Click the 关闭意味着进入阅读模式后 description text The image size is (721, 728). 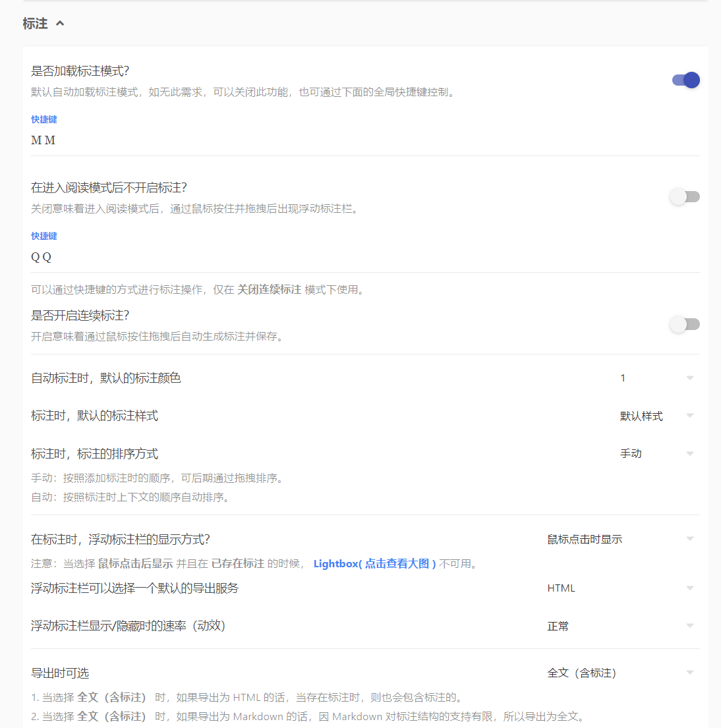pyautogui.click(x=196, y=208)
